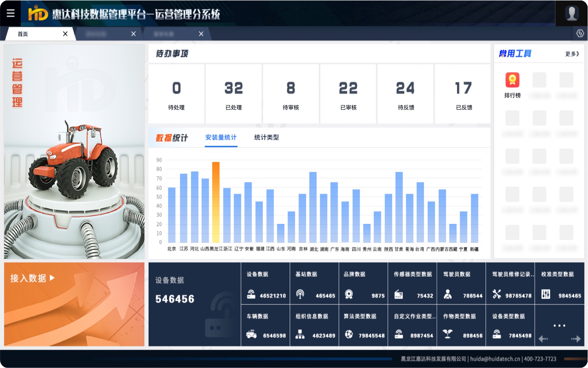Open the user avatar profile

[x=571, y=14]
